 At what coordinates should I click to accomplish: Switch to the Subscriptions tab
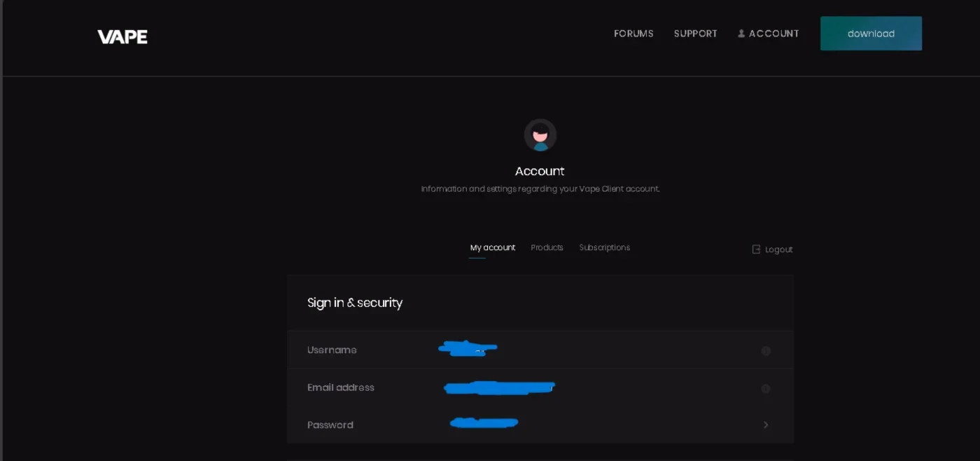pos(604,248)
